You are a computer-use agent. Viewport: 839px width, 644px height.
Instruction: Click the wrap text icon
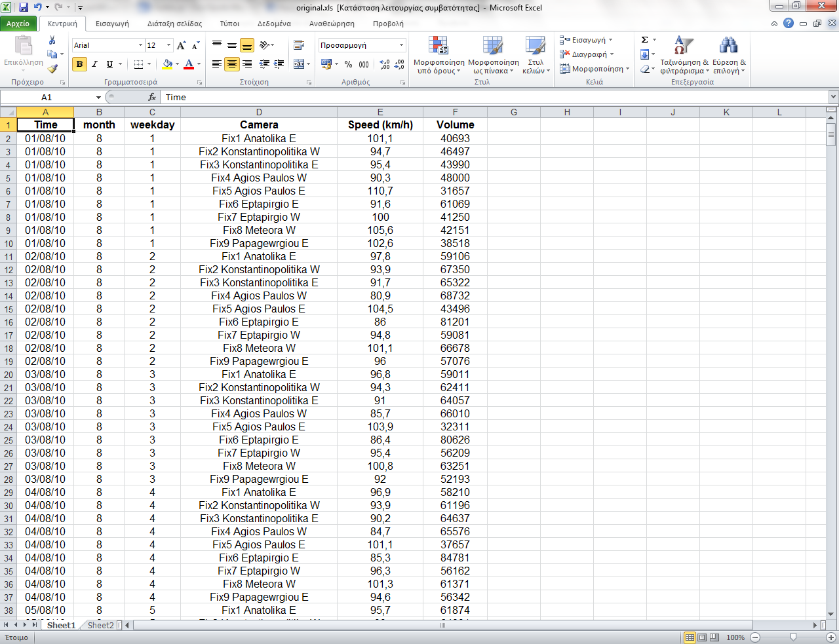click(x=299, y=45)
